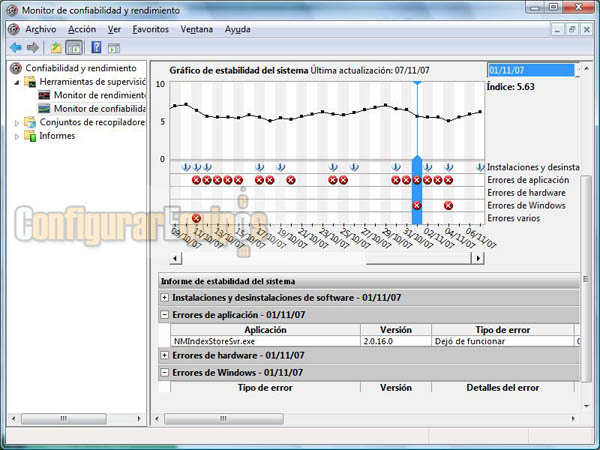
Task: Collapse the Herramientas de supervisión tree node
Action: coord(17,82)
